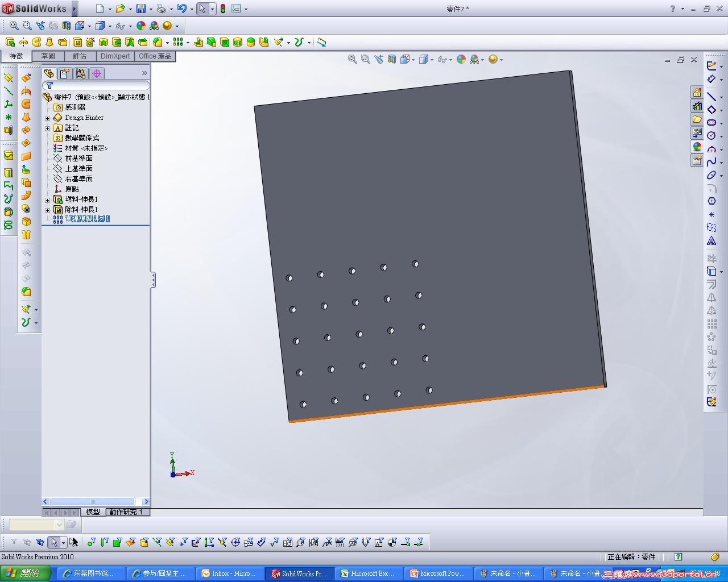Click the Apply Scene icon in the viewport toolbar
Screen dimensions: 728x582
point(474,59)
